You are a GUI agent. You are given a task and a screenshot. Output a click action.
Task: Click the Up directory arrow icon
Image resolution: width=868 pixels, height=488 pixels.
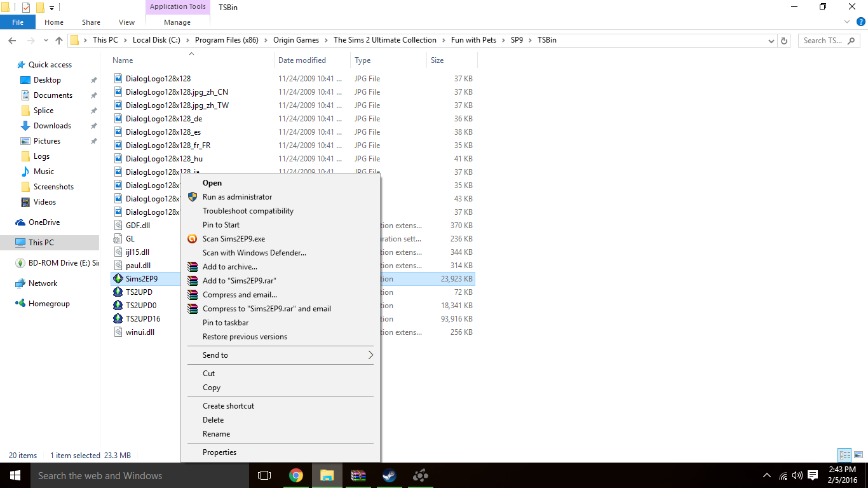coord(59,41)
